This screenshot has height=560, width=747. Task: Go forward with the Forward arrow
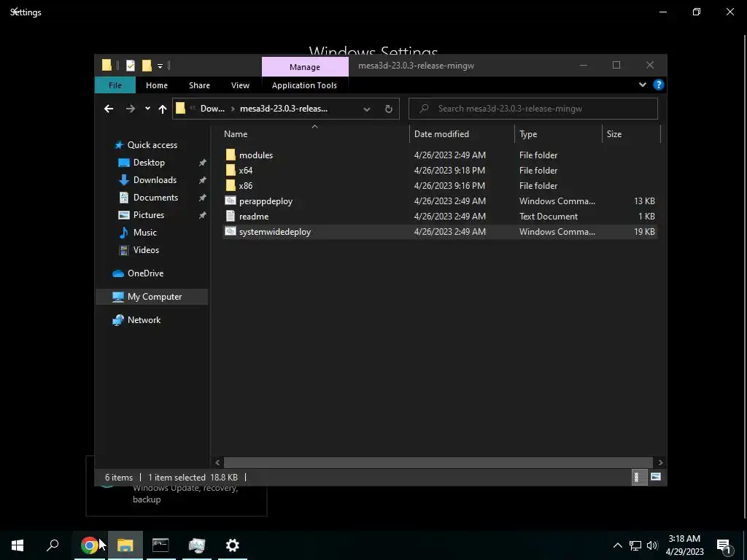point(130,109)
